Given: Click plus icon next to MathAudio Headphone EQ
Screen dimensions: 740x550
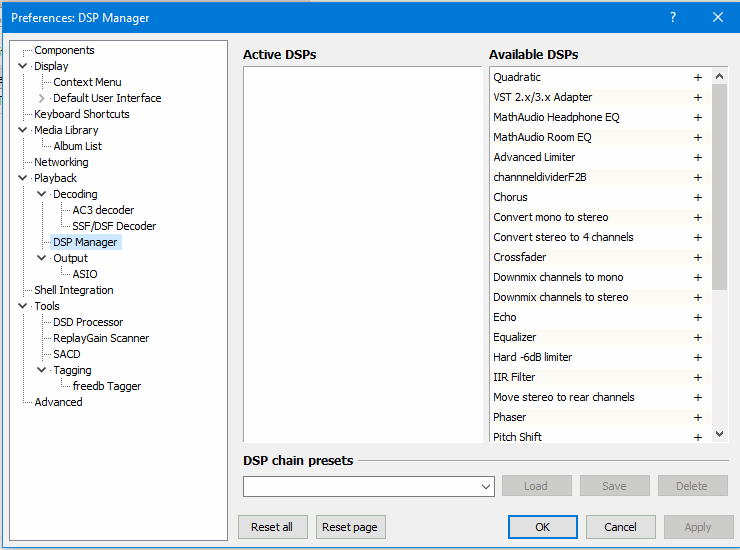Looking at the screenshot, I should [698, 117].
